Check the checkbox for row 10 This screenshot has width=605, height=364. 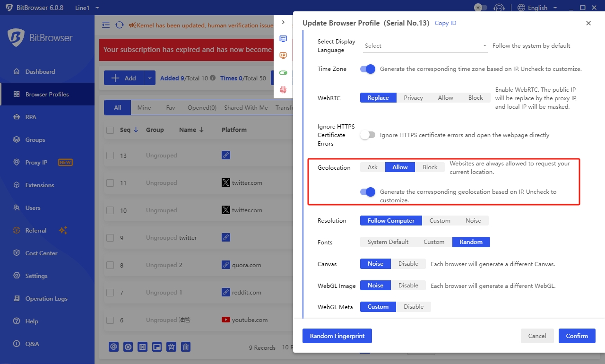pyautogui.click(x=110, y=210)
